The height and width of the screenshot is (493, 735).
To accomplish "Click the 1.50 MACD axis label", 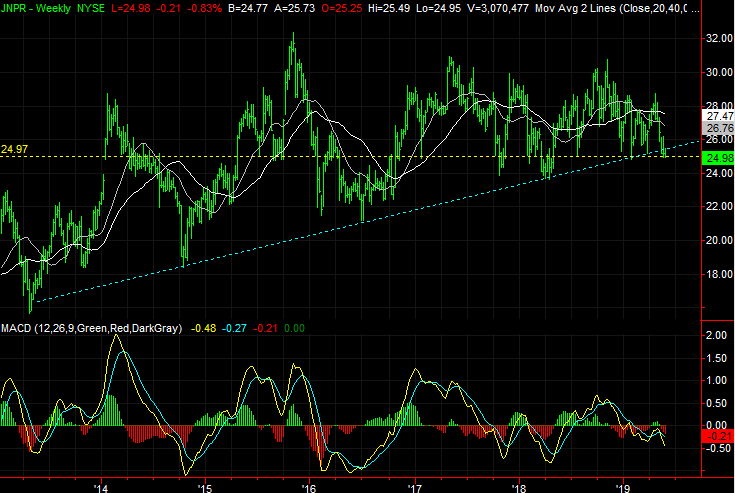I will coord(716,358).
